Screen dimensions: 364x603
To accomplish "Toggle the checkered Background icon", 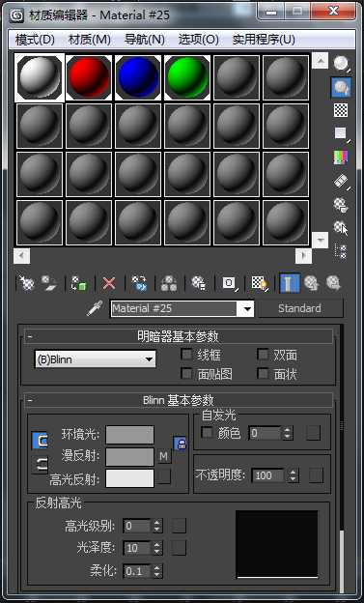I will coord(341,110).
